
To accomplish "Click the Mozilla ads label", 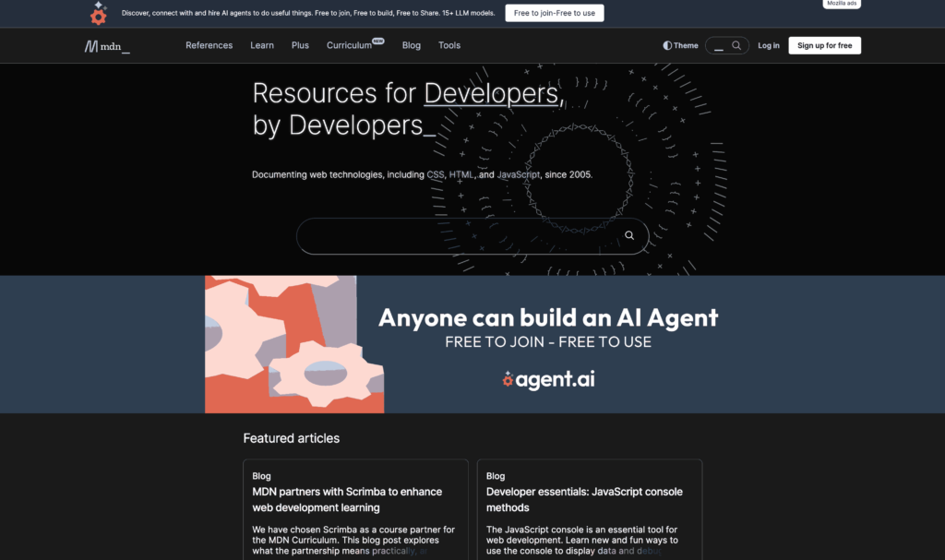I will pyautogui.click(x=842, y=4).
